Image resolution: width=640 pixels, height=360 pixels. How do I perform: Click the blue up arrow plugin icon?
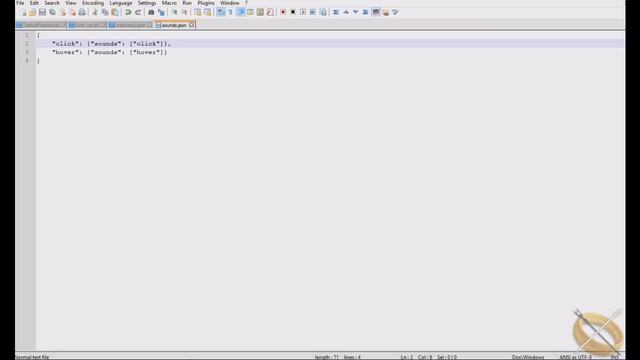coord(346,12)
